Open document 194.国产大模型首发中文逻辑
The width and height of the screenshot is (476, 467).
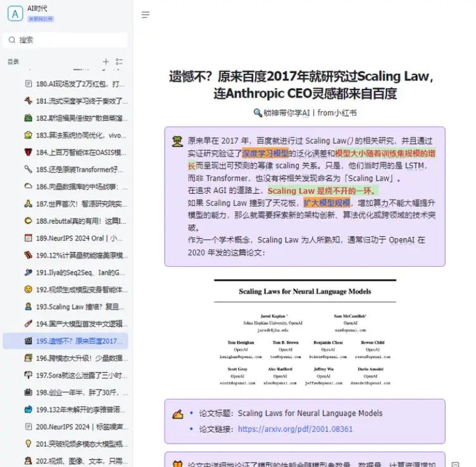[65, 324]
